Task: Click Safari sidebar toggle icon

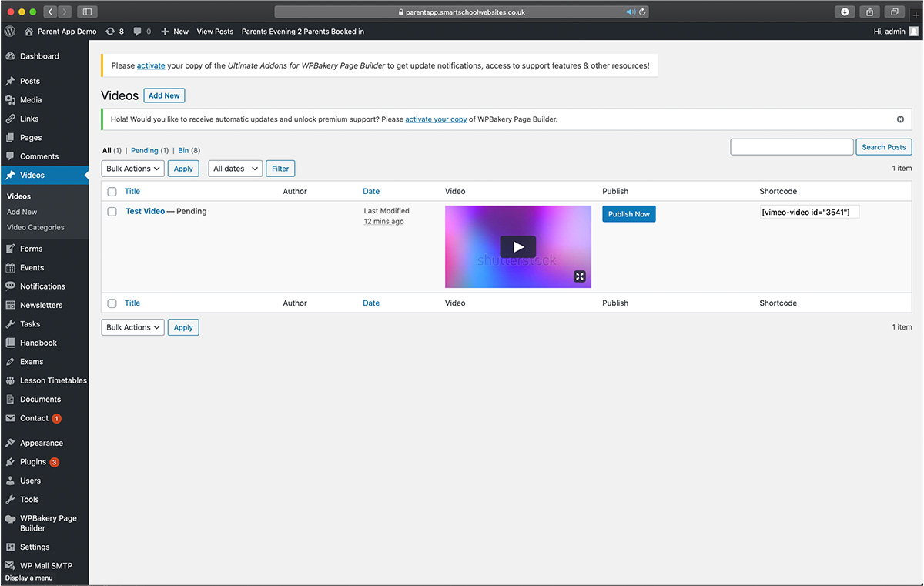Action: [x=86, y=12]
